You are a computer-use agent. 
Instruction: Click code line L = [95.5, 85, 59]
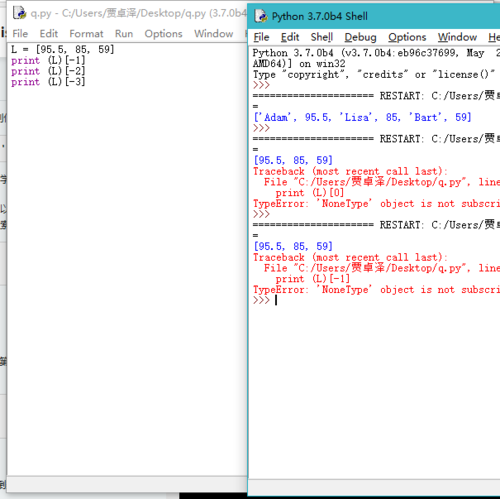[62, 50]
